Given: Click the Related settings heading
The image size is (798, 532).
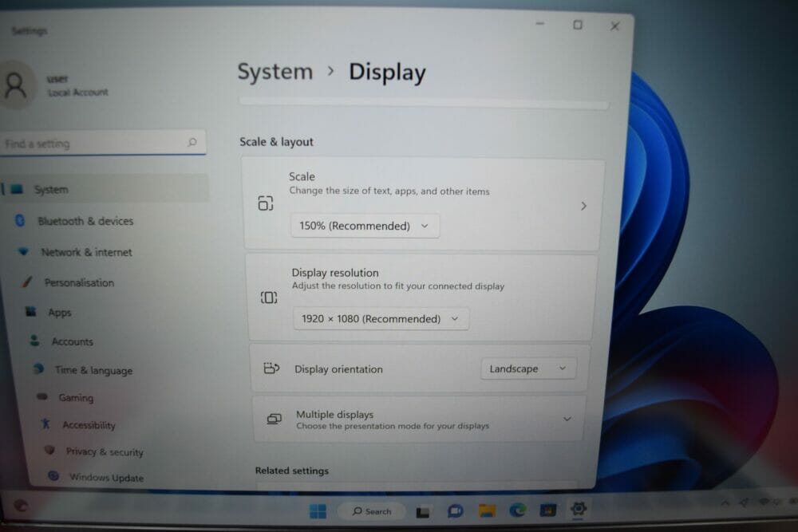Looking at the screenshot, I should (x=291, y=471).
